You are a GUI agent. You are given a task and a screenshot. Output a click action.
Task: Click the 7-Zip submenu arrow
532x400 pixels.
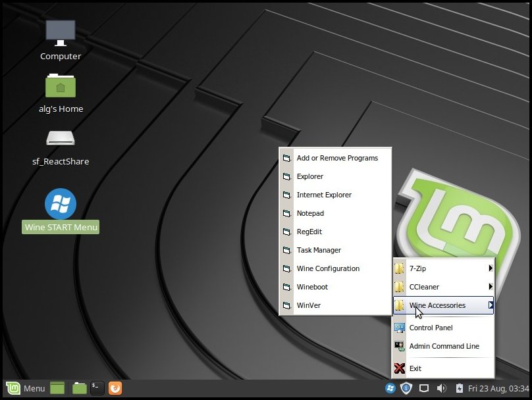491,268
